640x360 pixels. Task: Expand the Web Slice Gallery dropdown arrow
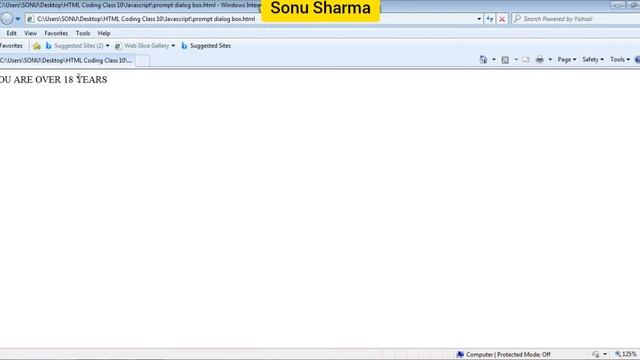pyautogui.click(x=173, y=46)
